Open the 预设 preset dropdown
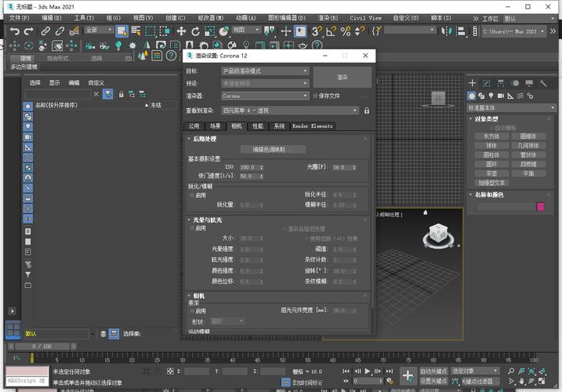 [265, 83]
